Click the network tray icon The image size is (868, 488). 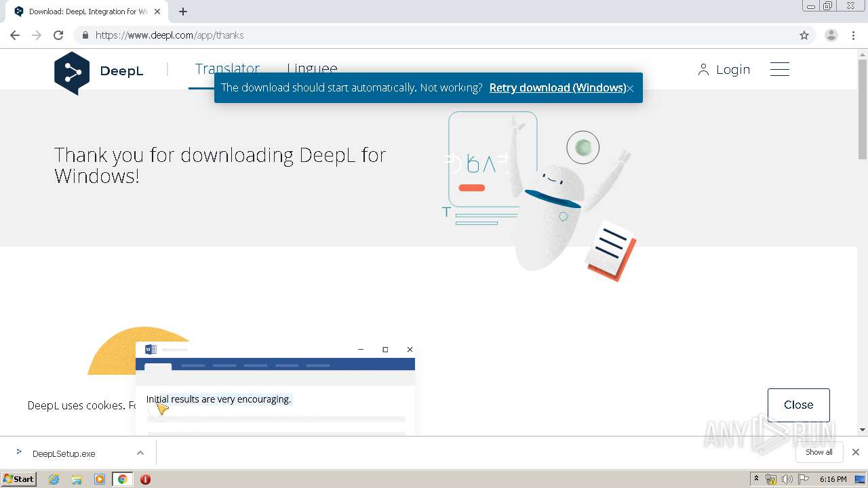(771, 479)
